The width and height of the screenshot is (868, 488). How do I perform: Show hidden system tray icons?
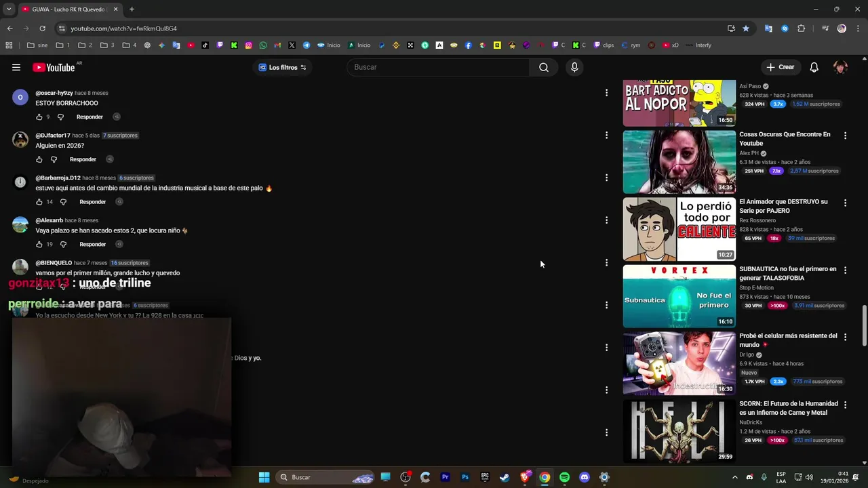tap(734, 477)
